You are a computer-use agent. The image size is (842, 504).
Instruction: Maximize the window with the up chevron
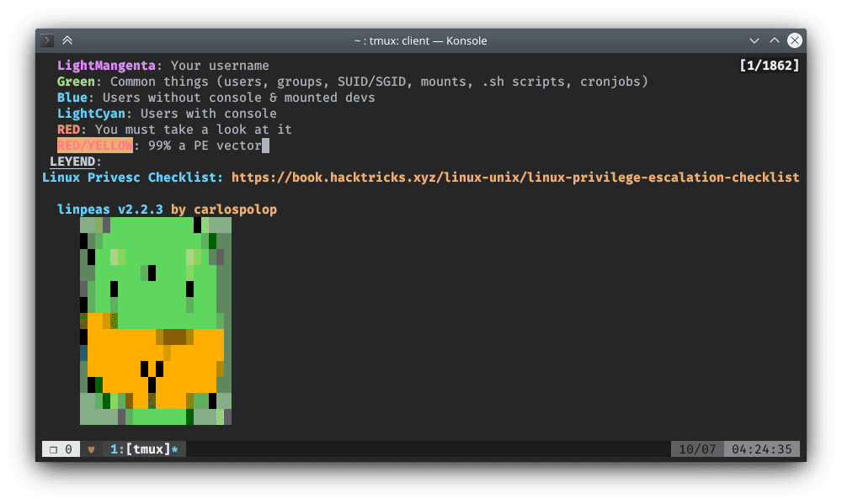coord(775,40)
